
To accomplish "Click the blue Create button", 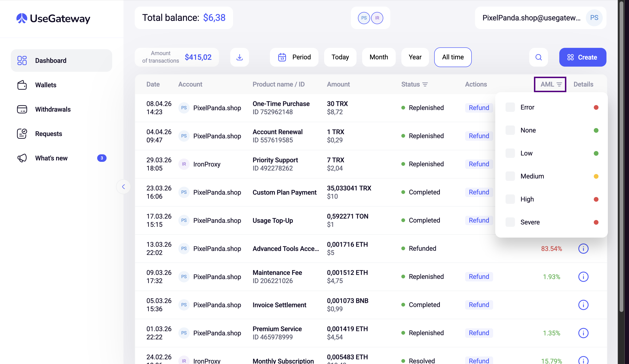I will [x=582, y=57].
